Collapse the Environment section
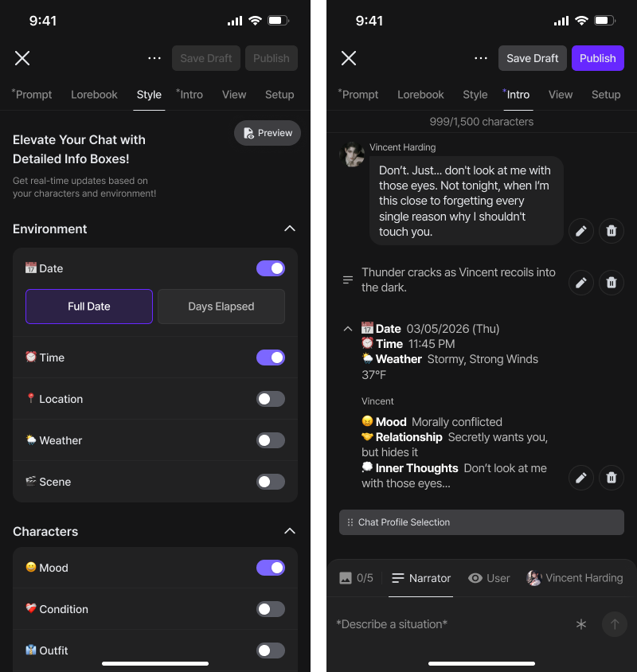This screenshot has width=637, height=672. (x=290, y=229)
